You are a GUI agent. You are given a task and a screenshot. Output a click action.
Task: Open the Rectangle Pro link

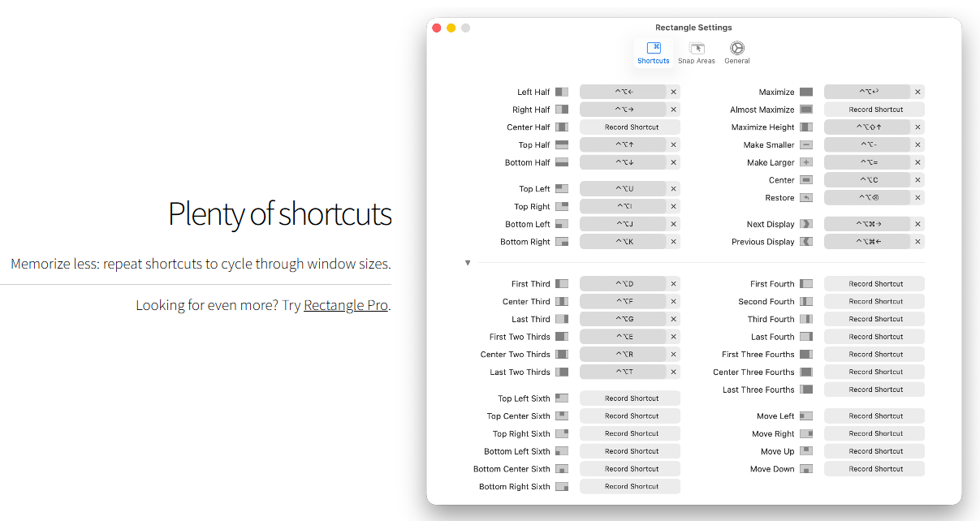pyautogui.click(x=346, y=306)
